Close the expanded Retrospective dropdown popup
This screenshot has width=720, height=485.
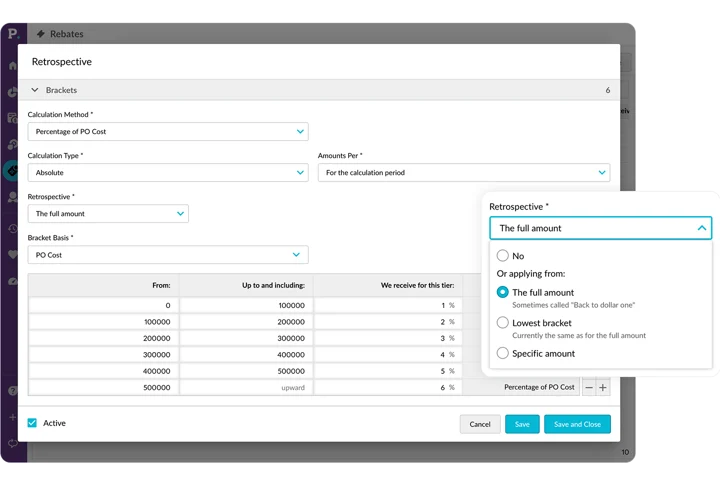[601, 228]
